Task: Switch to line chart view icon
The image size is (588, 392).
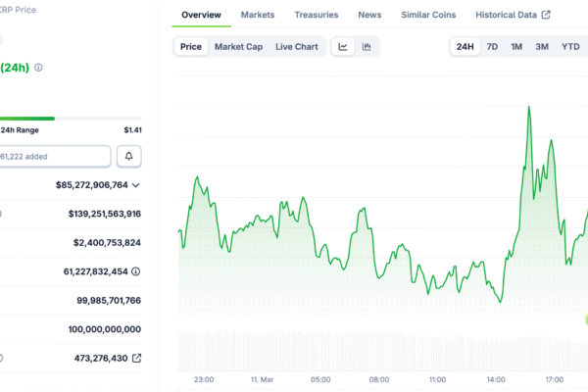Action: click(x=343, y=47)
